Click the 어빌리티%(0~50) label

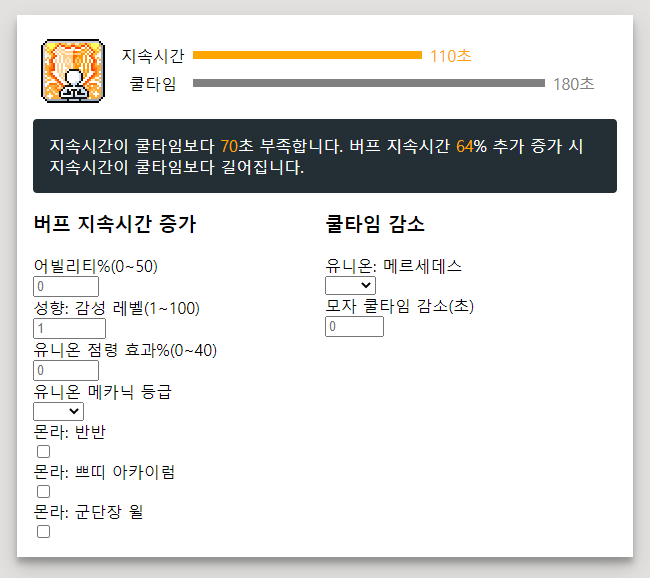click(96, 266)
